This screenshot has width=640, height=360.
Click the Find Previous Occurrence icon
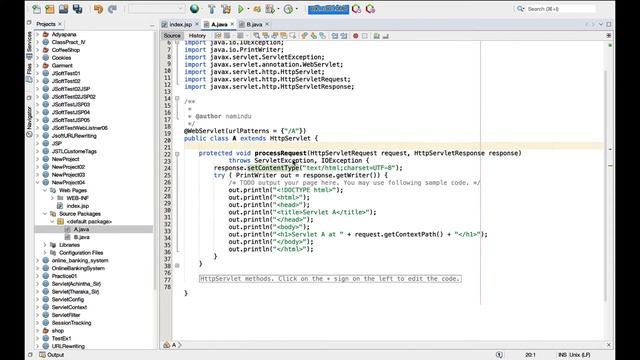point(266,36)
